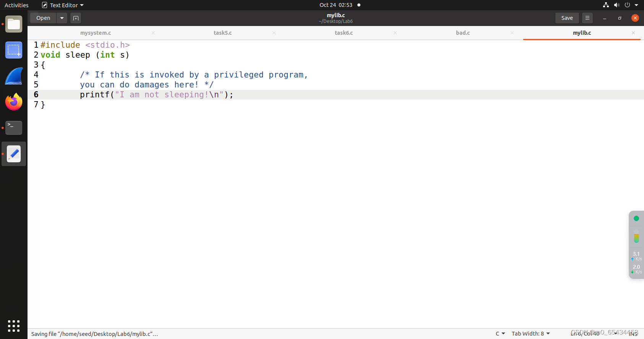Close the bad.c tab

(512, 33)
